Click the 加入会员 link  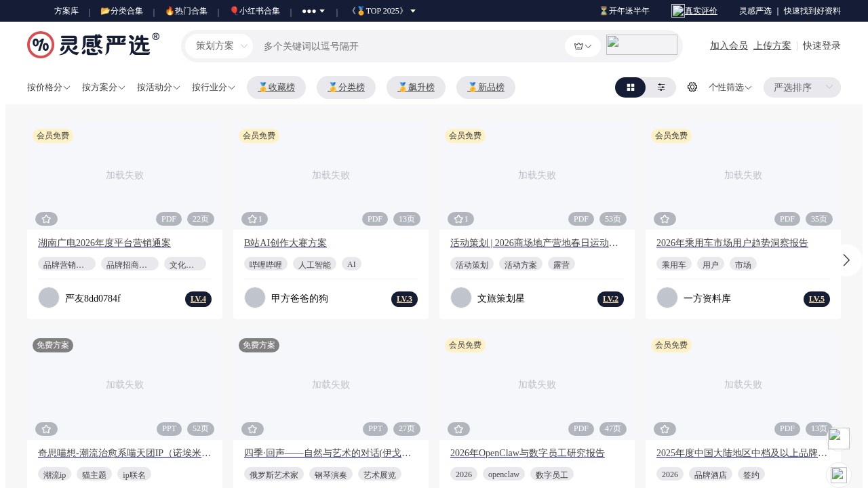click(x=728, y=45)
